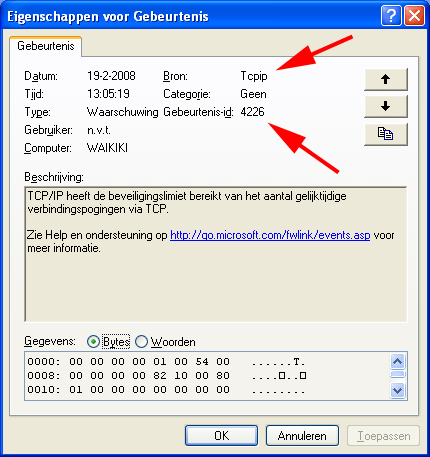Click the time value 13:05:19
The image size is (430, 457).
click(108, 94)
